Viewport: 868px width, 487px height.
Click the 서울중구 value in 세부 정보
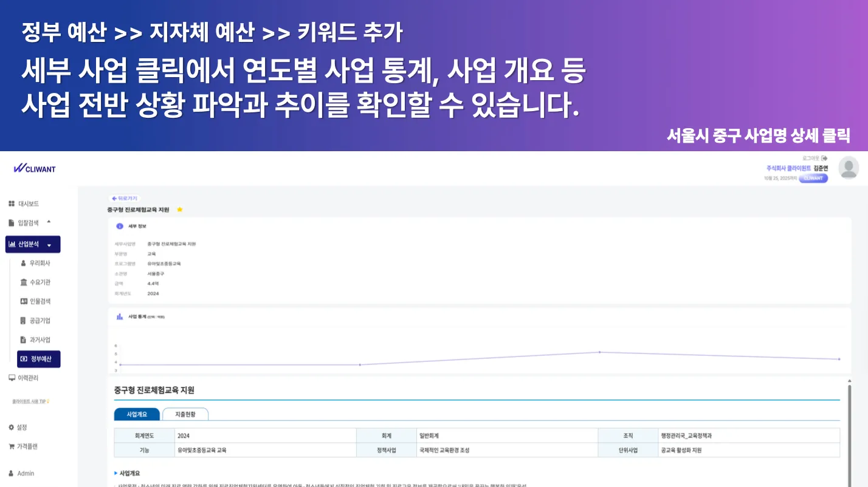coord(156,274)
